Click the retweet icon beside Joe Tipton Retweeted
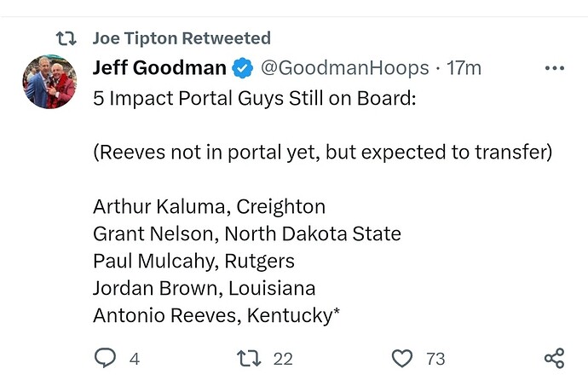The width and height of the screenshot is (588, 386). click(65, 38)
